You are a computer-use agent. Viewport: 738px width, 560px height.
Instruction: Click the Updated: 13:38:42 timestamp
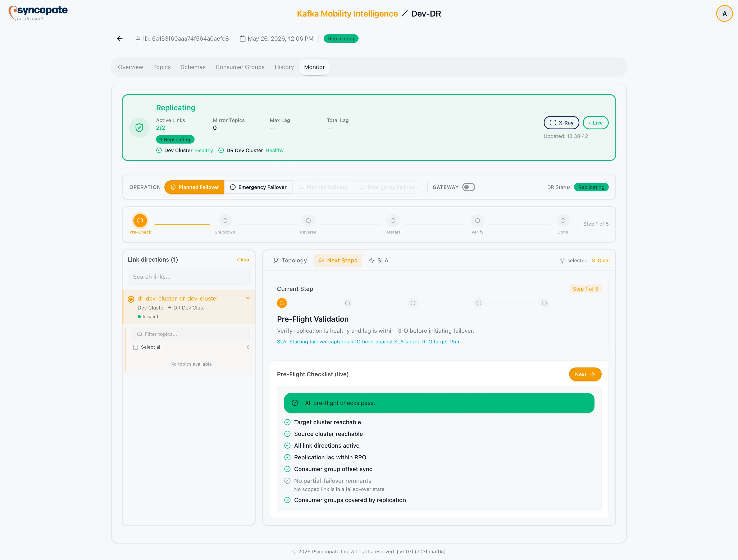pos(565,136)
